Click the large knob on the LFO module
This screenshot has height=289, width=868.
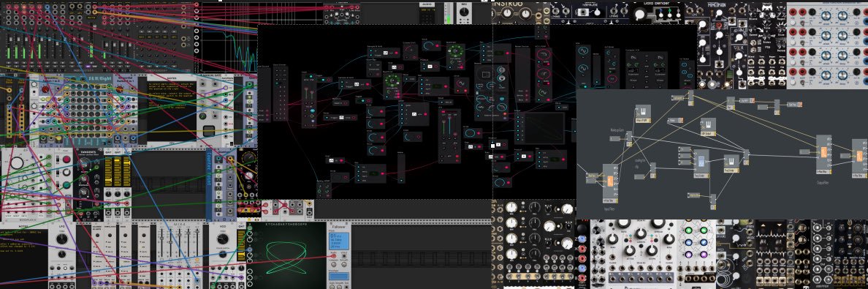(62, 240)
